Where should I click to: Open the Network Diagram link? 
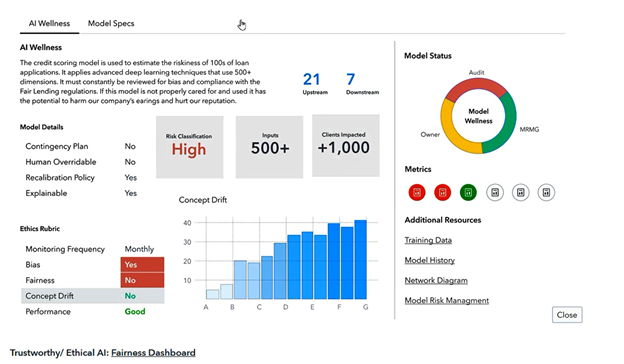[x=436, y=280]
